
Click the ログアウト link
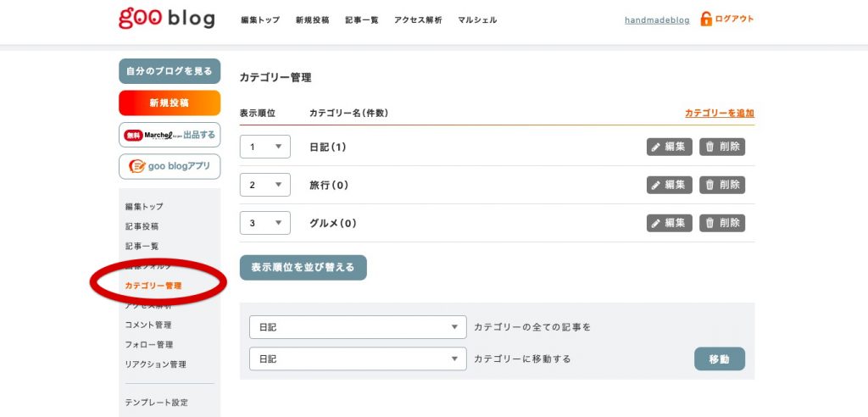tap(734, 19)
